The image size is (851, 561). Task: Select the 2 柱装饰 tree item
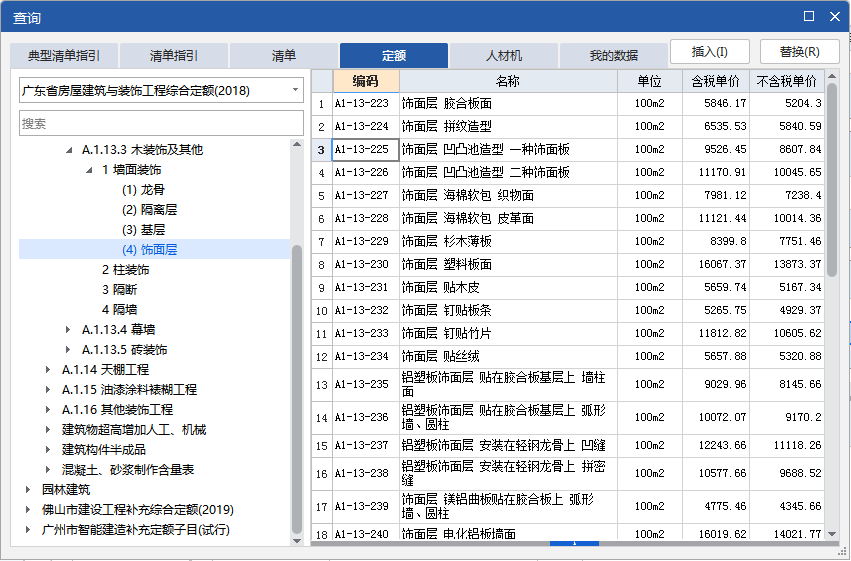click(x=125, y=270)
